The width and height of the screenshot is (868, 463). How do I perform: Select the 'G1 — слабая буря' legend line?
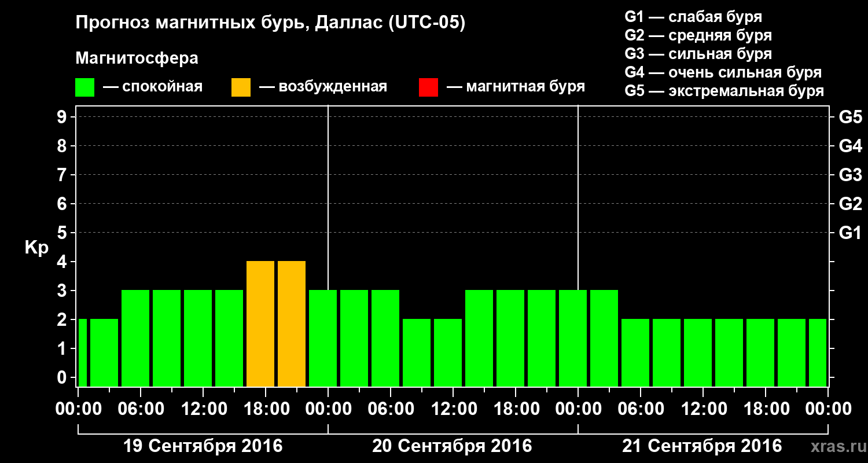(x=693, y=17)
